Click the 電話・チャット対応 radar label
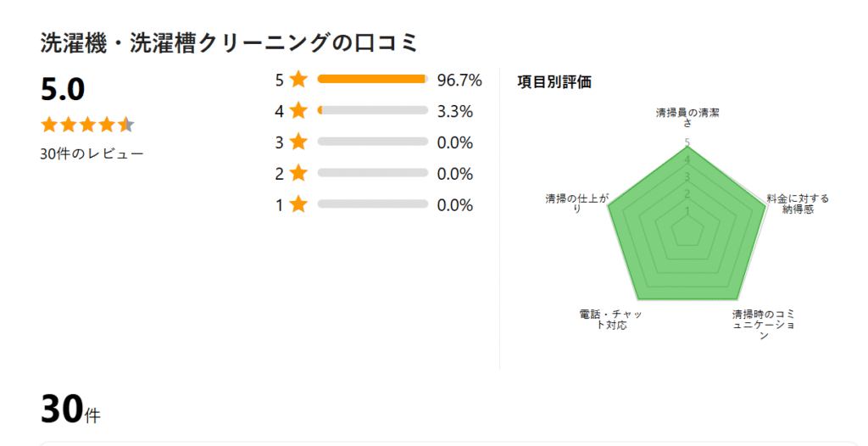Viewport: 868px width, 446px height. [x=610, y=320]
